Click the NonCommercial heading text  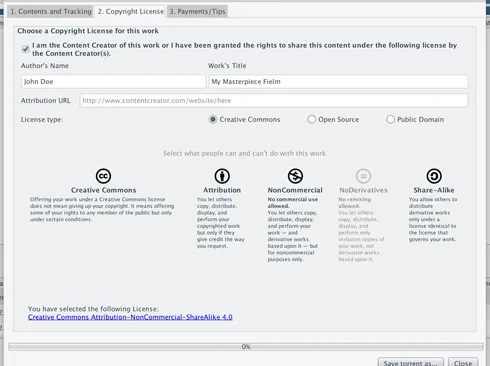(295, 190)
